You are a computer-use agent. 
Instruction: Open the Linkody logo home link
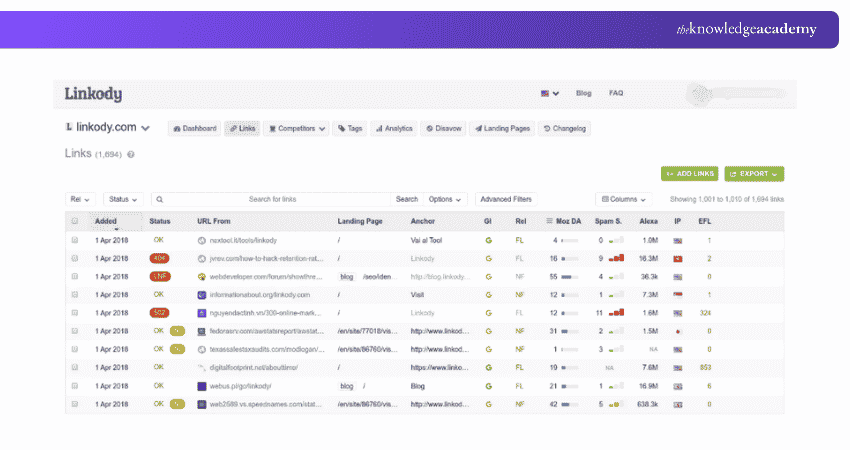(x=93, y=94)
